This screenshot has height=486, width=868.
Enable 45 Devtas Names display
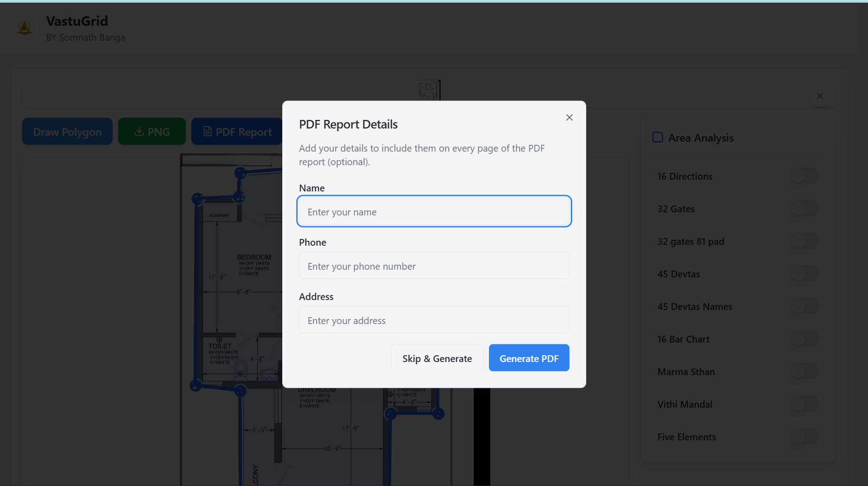pyautogui.click(x=805, y=306)
